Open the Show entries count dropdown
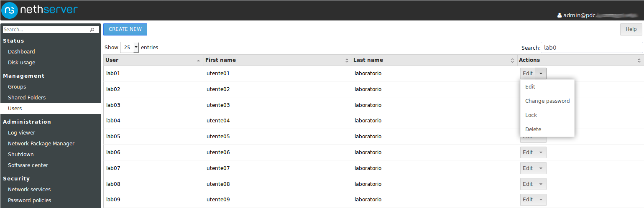Viewport: 644px width, 208px height. pos(130,48)
